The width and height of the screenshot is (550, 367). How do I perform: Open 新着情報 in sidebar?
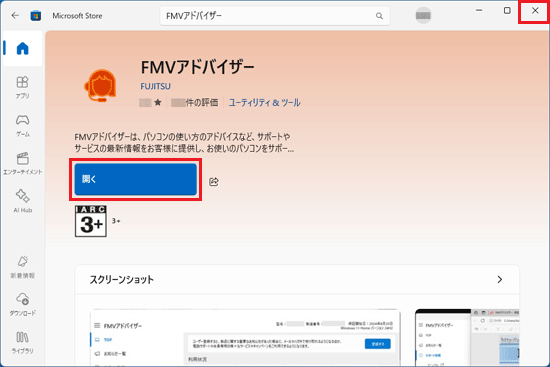point(22,267)
